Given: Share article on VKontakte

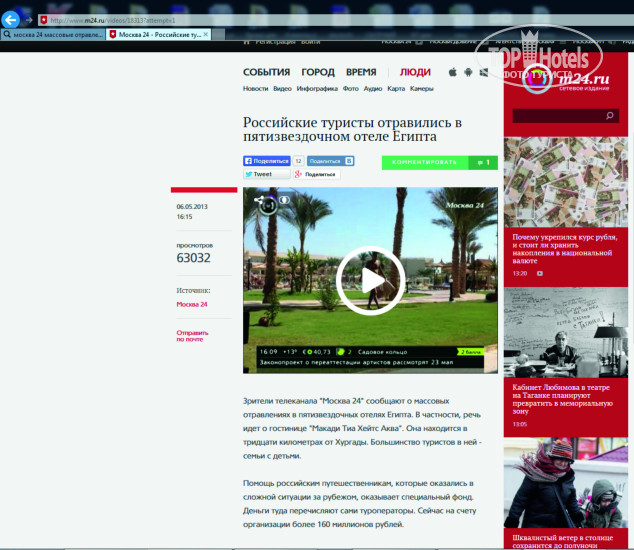Looking at the screenshot, I should click(x=330, y=160).
